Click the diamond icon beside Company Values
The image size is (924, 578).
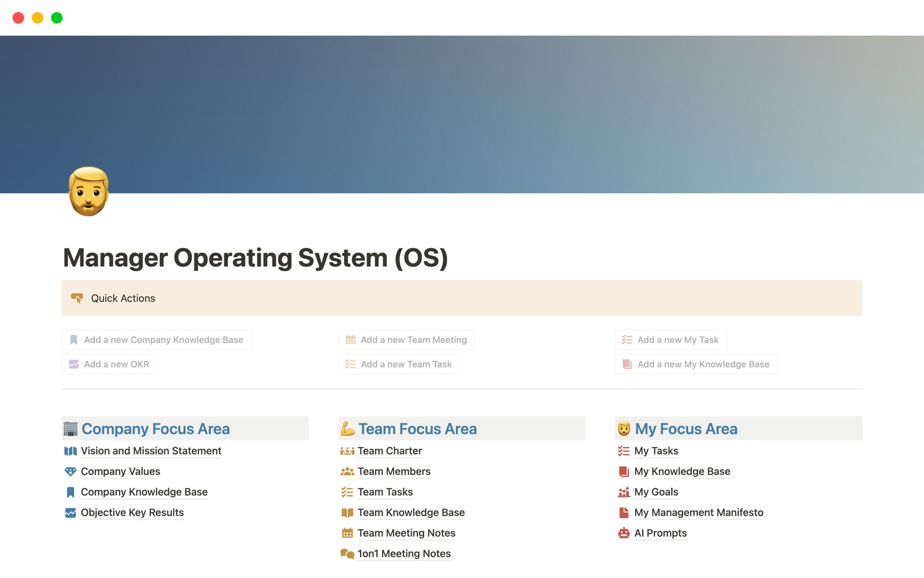70,472
